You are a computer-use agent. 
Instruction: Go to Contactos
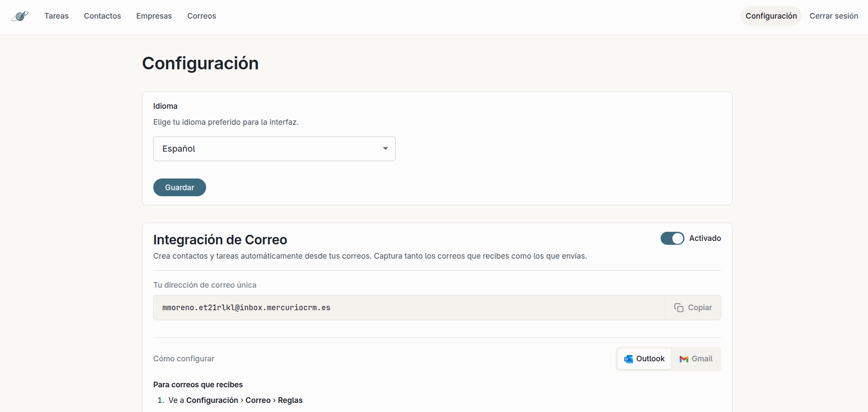[x=102, y=16]
